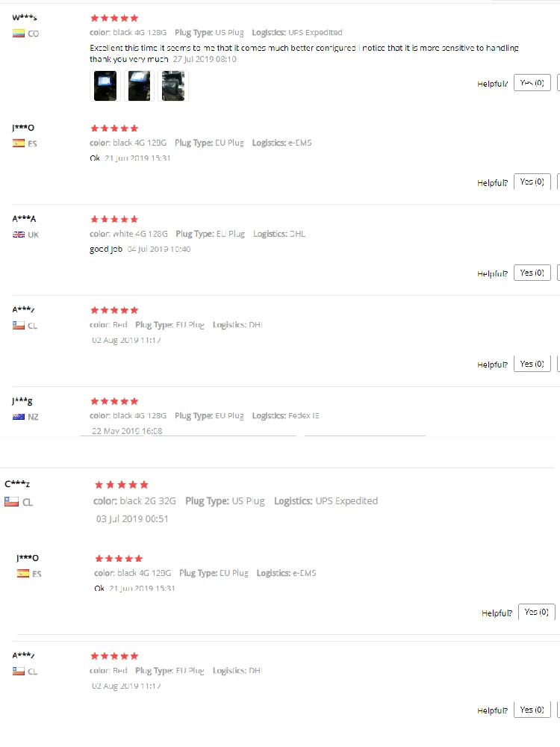Click the star rating on C***z's review

click(122, 485)
